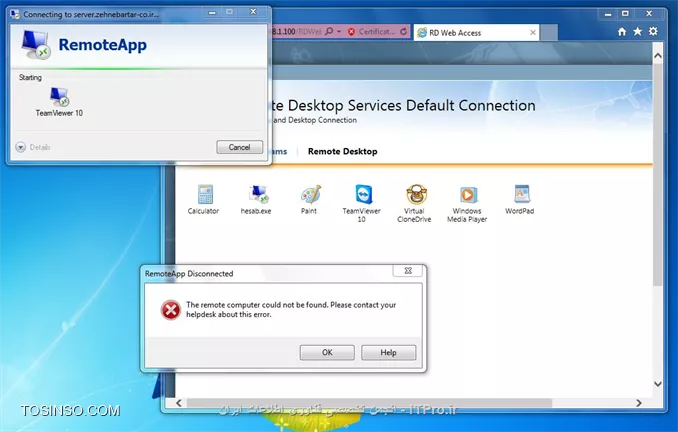678x432 pixels.
Task: Close the RemoteApp Disconnected dialog
Action: pyautogui.click(x=408, y=271)
